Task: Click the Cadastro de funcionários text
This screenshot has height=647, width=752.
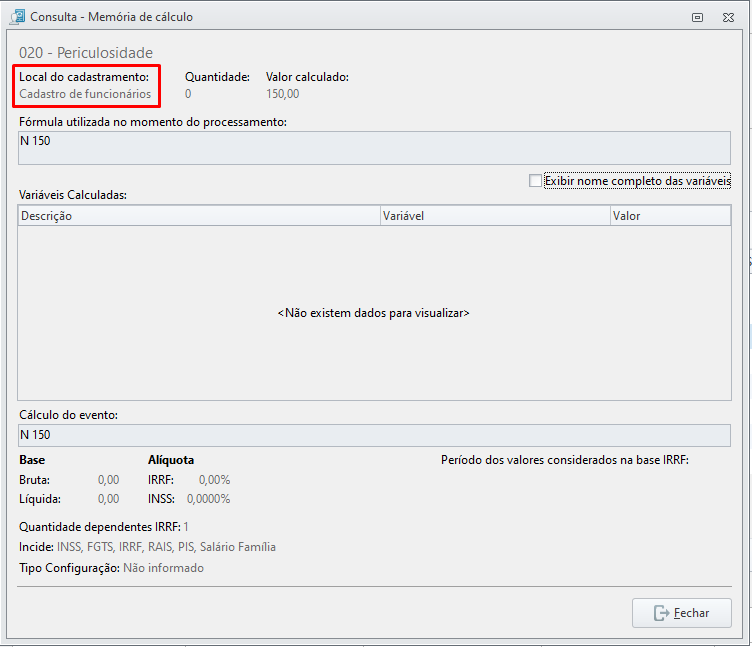Action: pyautogui.click(x=85, y=94)
